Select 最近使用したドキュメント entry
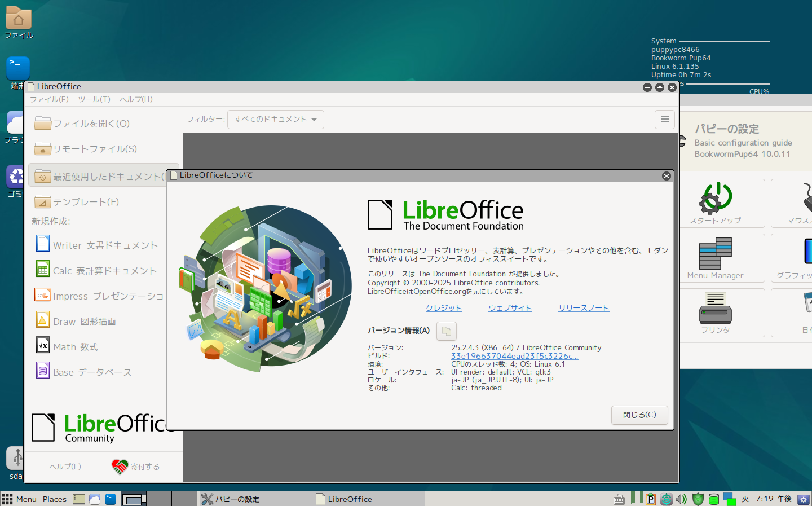Screen dimensions: 812x506 click(97, 177)
